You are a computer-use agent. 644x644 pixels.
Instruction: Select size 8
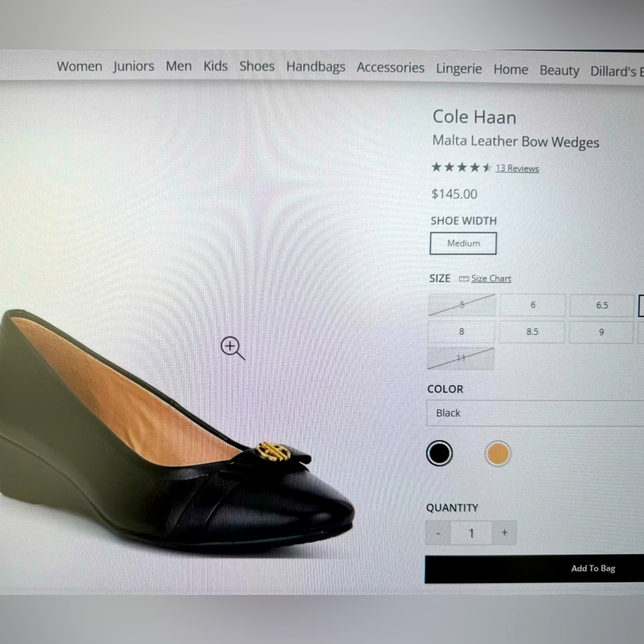tap(461, 332)
